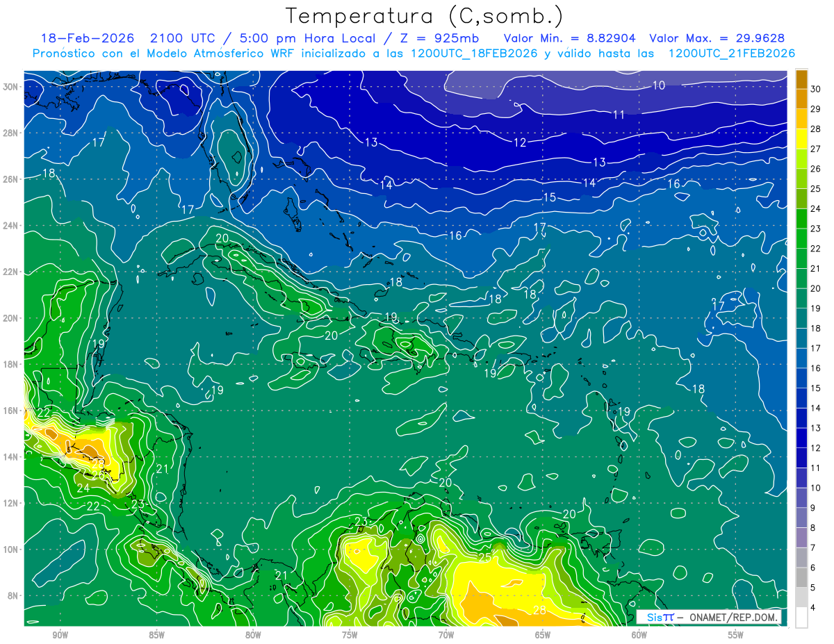Click the 8N latitude axis label
This screenshot has width=834, height=644.
coord(13,595)
